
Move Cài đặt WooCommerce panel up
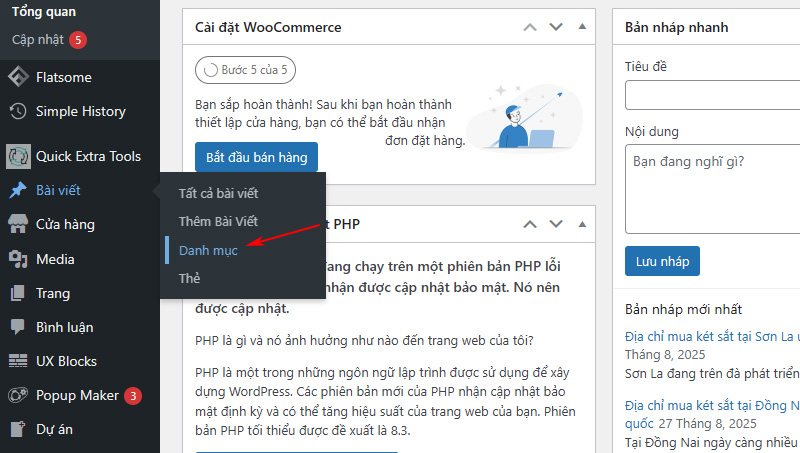[530, 27]
